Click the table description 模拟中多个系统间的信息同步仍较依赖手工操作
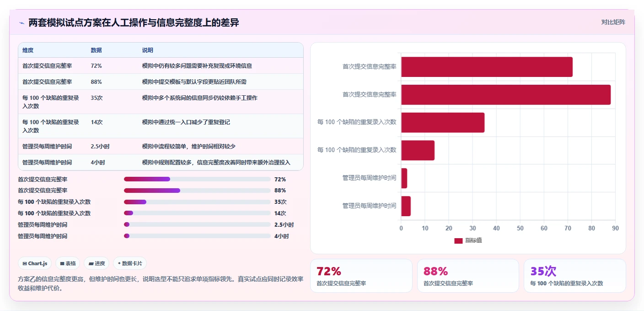Viewport: 644px width, 311px height. point(200,98)
